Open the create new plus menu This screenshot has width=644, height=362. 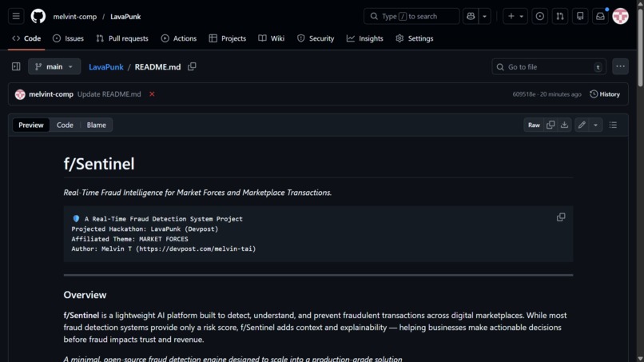[515, 17]
